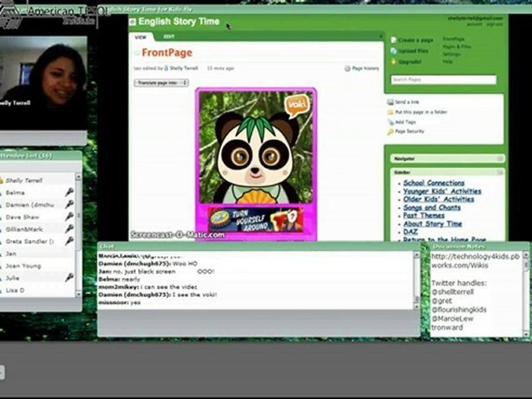Open the Translate page into dropdown

[161, 83]
